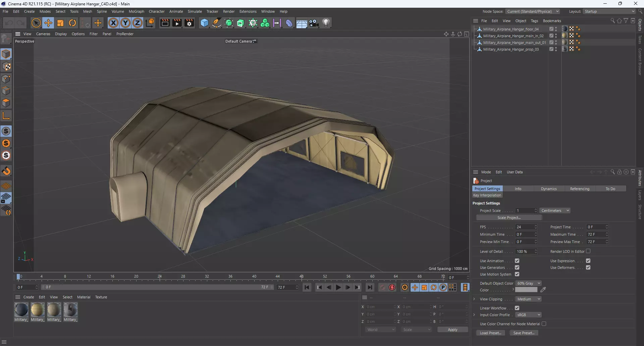Play the animation forward
This screenshot has height=346, width=644.
[338, 287]
